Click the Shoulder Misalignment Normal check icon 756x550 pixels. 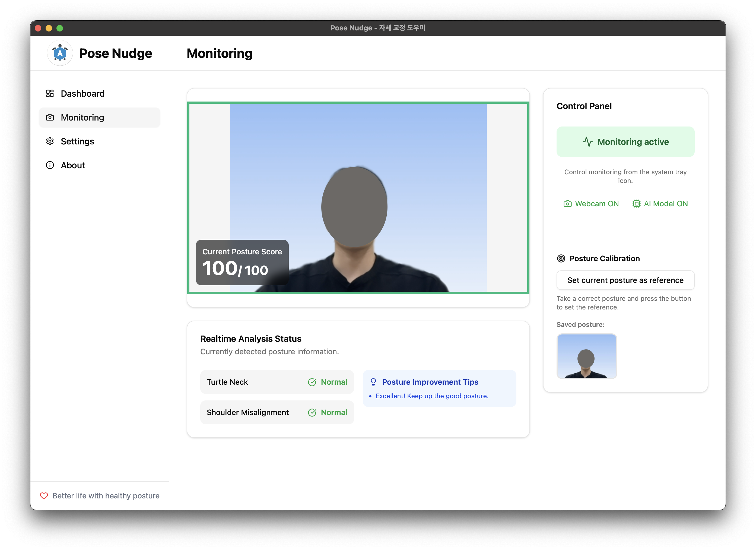(x=312, y=413)
